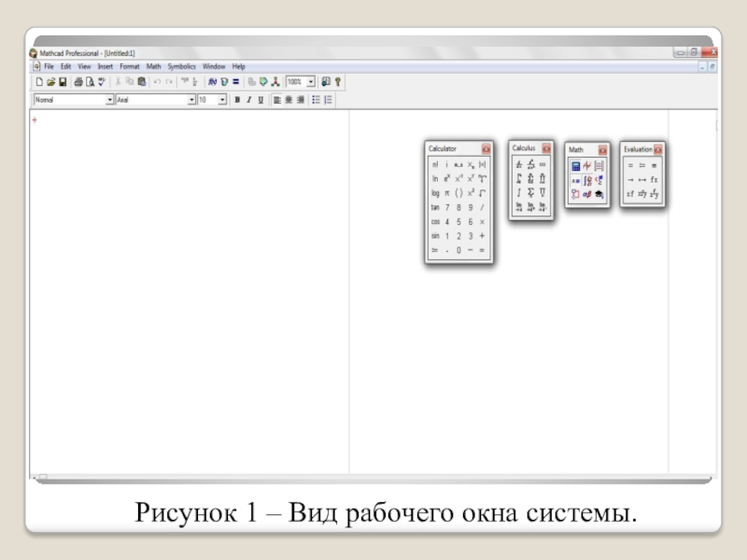
Task: Open the Format menu
Action: 130,66
